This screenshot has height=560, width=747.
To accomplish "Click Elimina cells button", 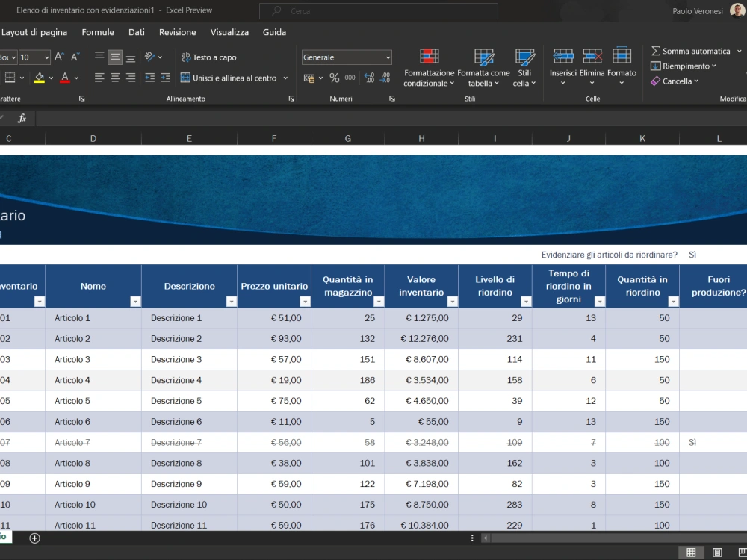I will (592, 66).
